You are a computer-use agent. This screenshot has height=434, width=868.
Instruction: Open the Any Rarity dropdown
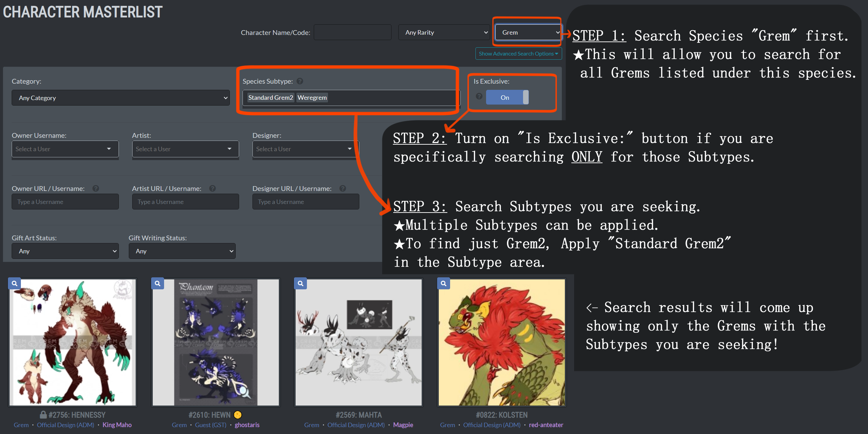point(443,32)
